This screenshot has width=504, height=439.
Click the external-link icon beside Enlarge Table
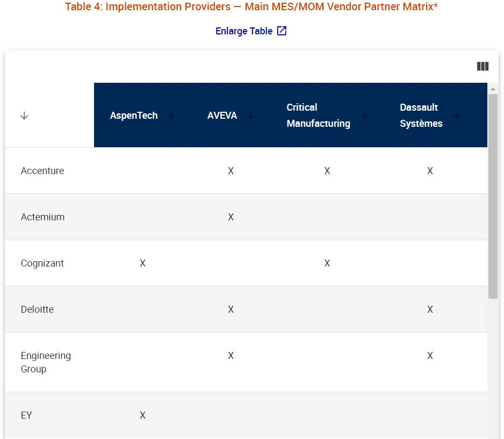click(x=282, y=31)
